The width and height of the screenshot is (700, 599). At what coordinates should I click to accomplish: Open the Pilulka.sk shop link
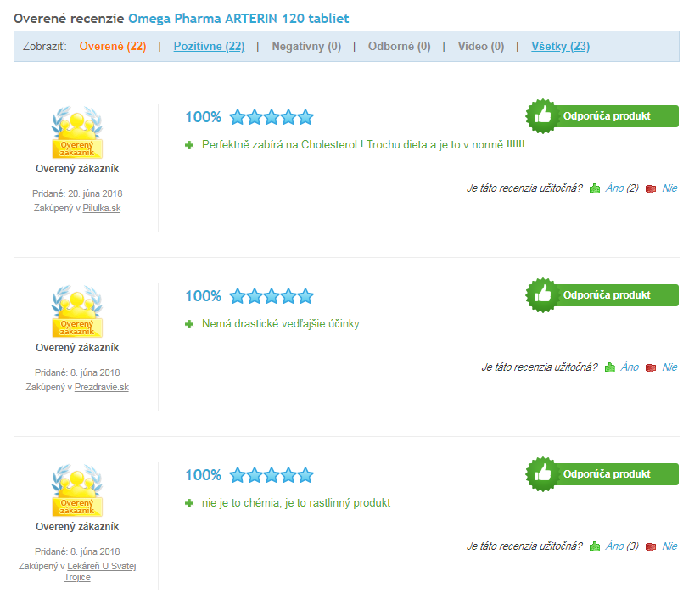(102, 208)
